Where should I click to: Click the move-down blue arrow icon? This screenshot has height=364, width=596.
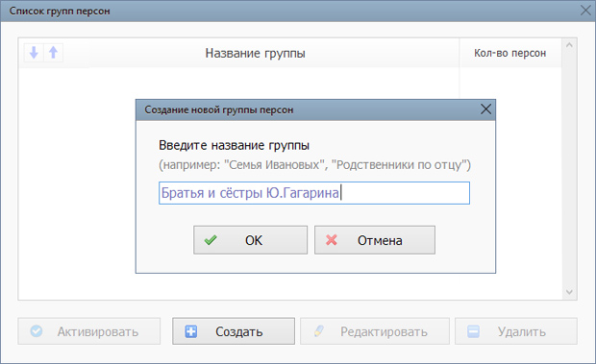point(34,53)
